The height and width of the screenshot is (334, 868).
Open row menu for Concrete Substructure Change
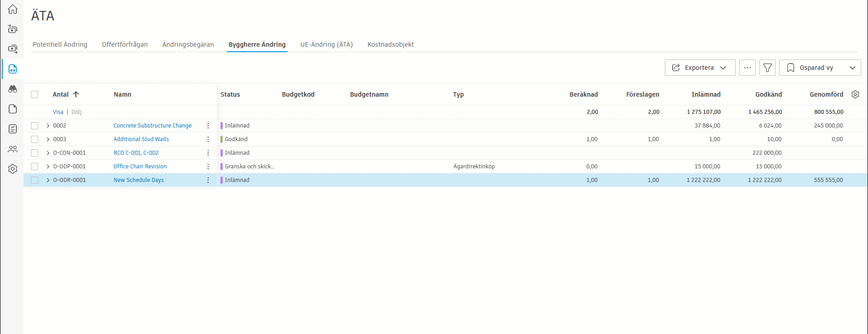click(208, 126)
